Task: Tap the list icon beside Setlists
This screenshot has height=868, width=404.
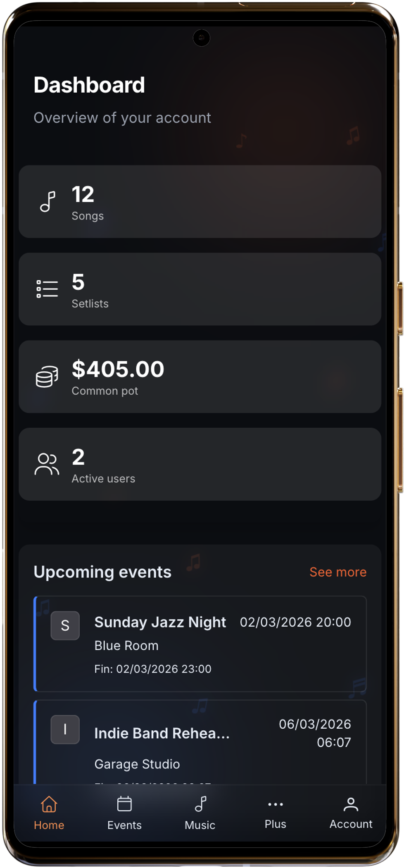Action: (47, 289)
